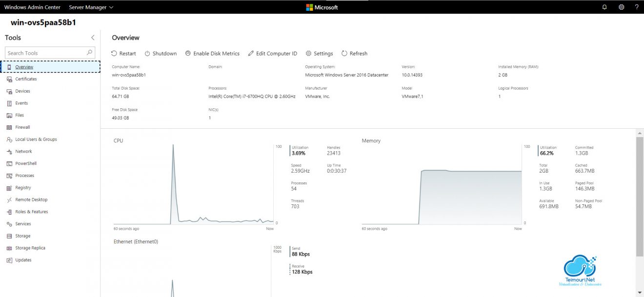The width and height of the screenshot is (644, 297).
Task: Click the 10.0.14393 version value
Action: pyautogui.click(x=412, y=75)
